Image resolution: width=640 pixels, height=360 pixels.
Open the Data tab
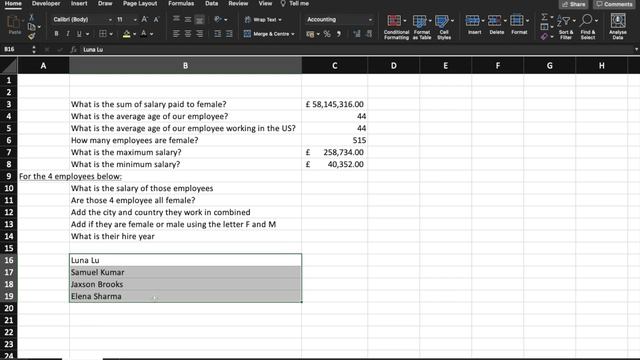(x=211, y=4)
